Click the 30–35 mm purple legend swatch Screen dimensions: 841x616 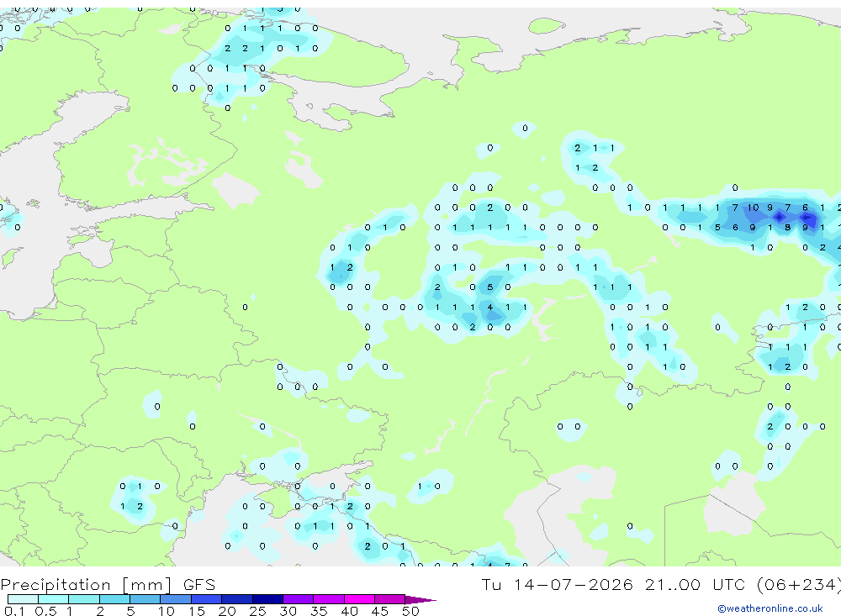[299, 599]
